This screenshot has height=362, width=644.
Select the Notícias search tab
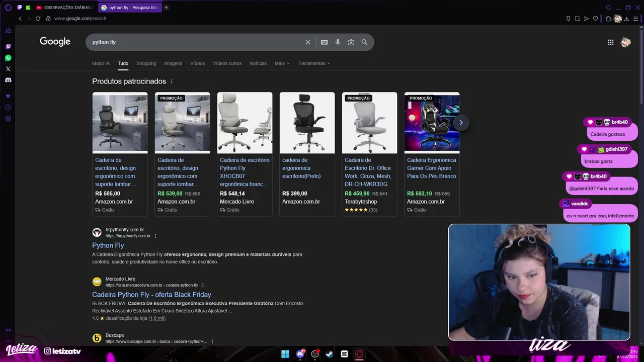(258, 63)
